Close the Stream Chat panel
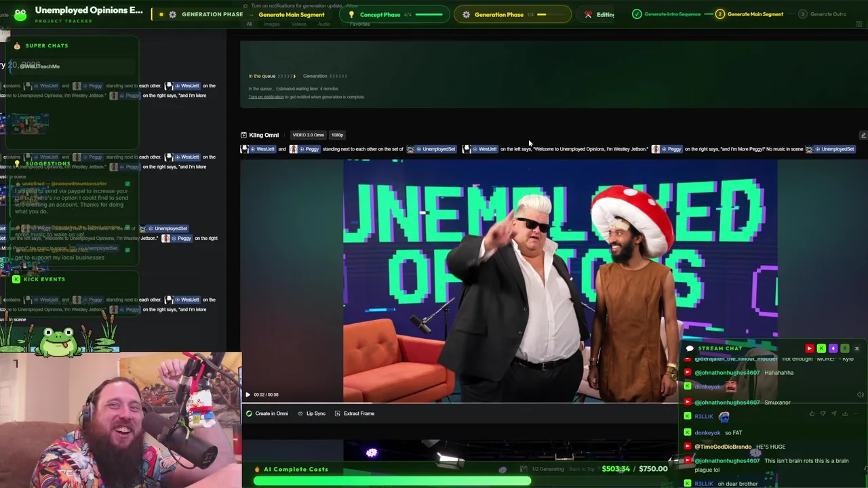868x488 pixels. click(856, 348)
